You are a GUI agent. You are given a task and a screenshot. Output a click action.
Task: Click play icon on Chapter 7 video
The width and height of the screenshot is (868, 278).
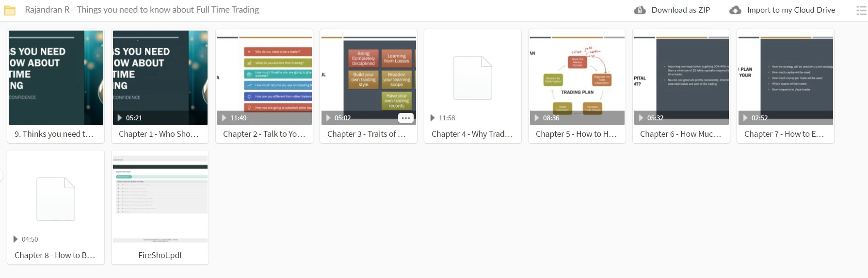pos(745,118)
